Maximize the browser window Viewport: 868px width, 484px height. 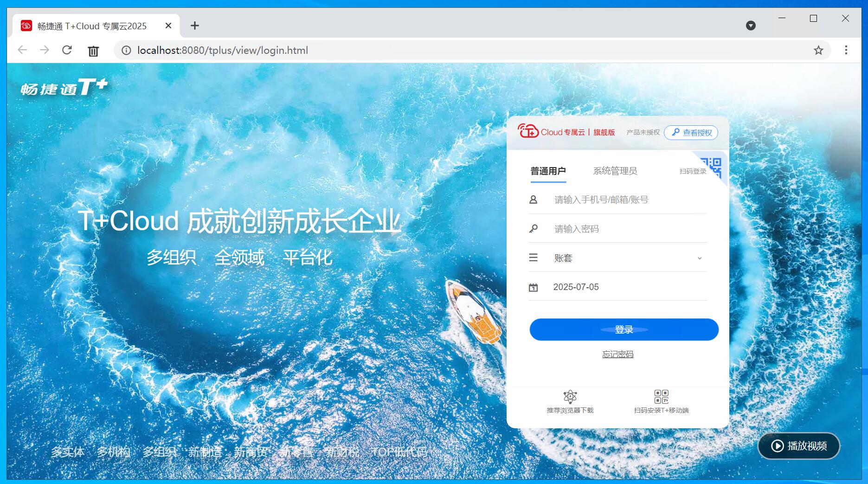pyautogui.click(x=813, y=18)
